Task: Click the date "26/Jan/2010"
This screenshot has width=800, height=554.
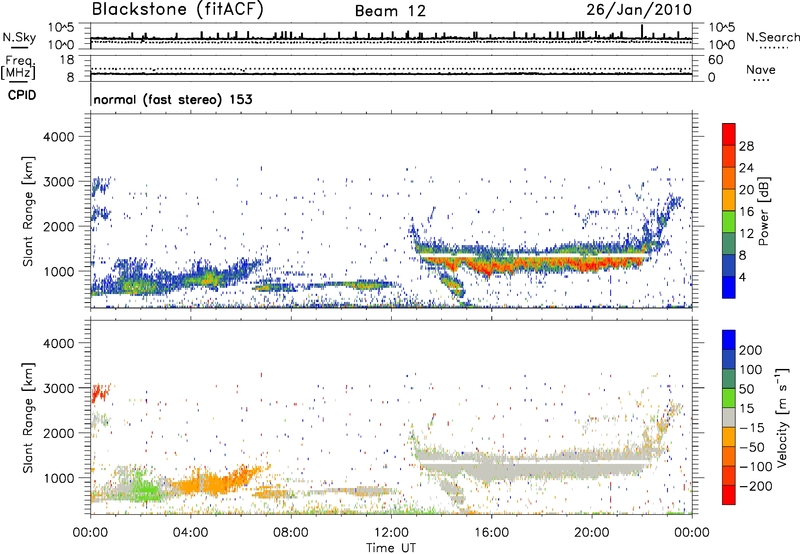Action: (639, 10)
